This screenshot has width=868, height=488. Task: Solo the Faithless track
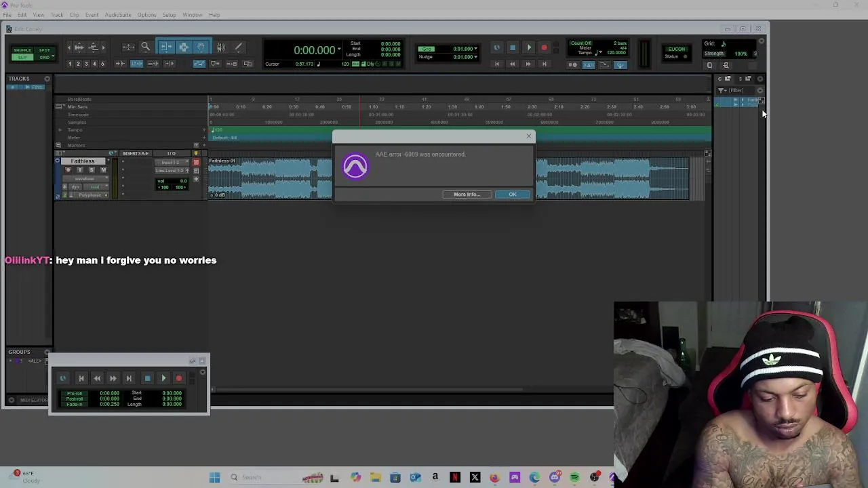pyautogui.click(x=91, y=170)
